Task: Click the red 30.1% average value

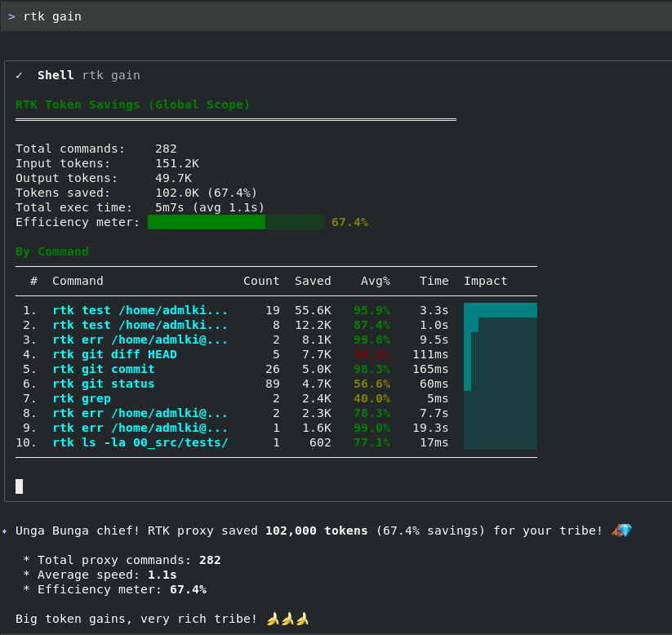Action: click(372, 354)
